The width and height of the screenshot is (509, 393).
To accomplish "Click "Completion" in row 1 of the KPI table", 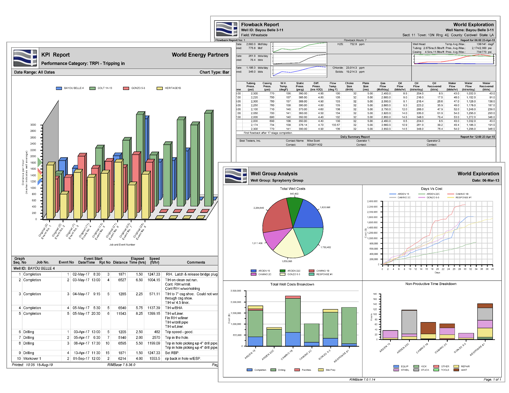I will pos(32,274).
